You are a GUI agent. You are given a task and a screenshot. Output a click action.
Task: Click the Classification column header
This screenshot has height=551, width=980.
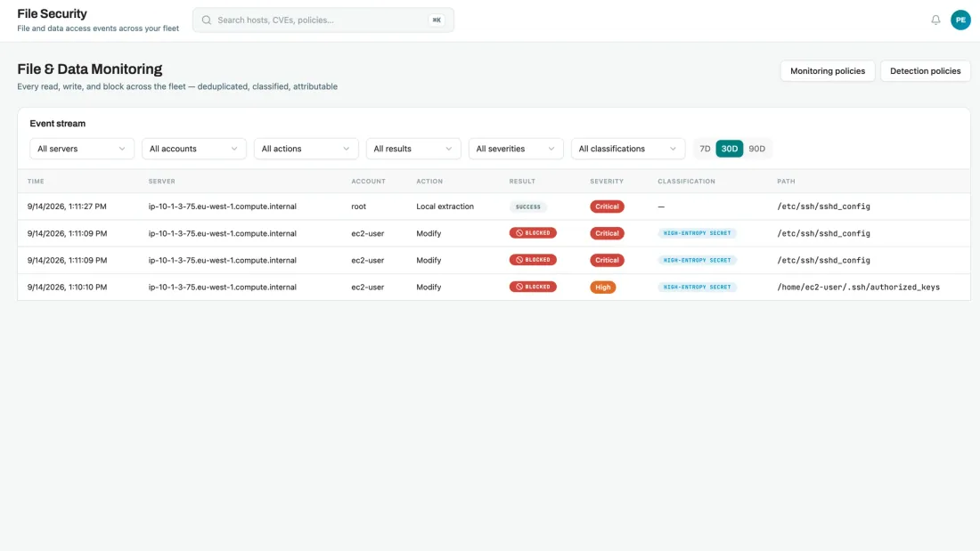pyautogui.click(x=686, y=182)
